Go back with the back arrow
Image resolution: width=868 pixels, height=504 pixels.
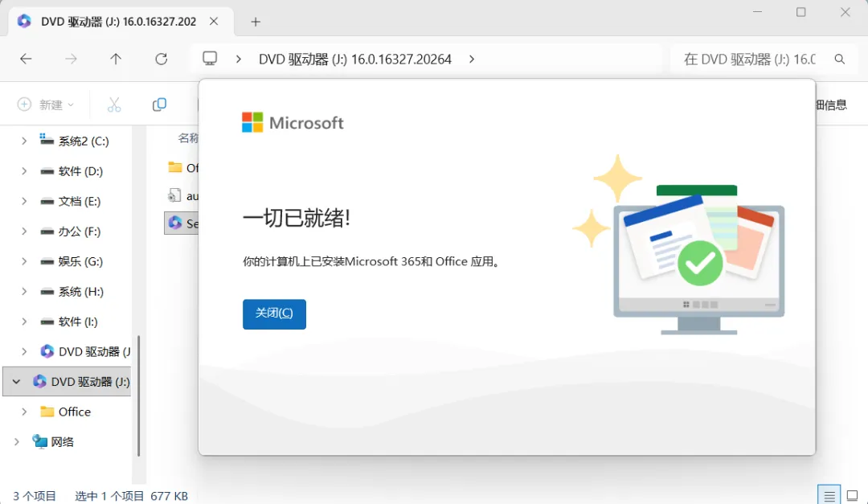(26, 59)
